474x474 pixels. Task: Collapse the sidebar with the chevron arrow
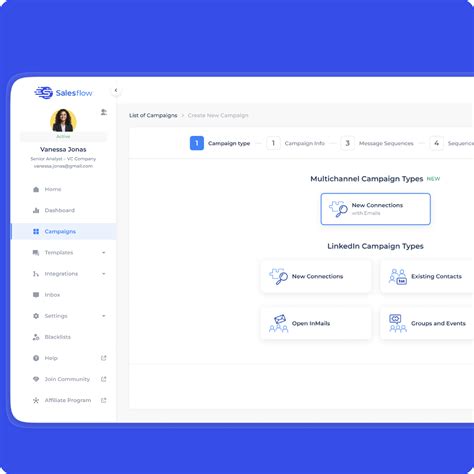[116, 90]
